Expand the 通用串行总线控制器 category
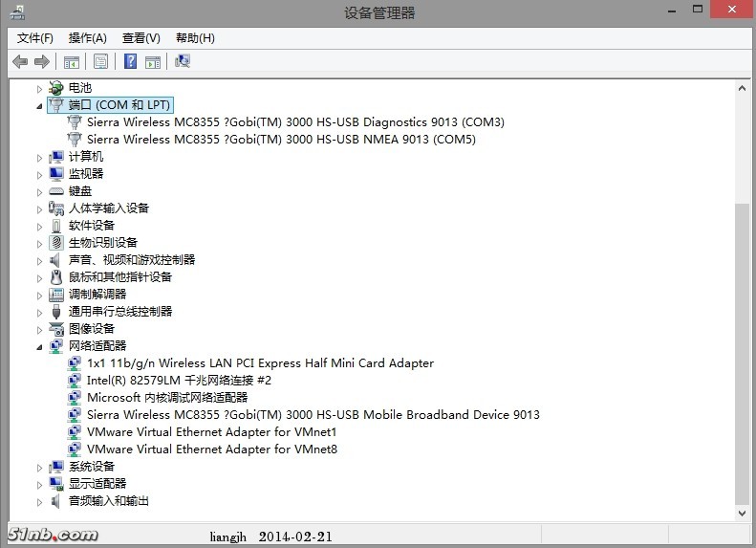The height and width of the screenshot is (548, 756). (x=40, y=312)
